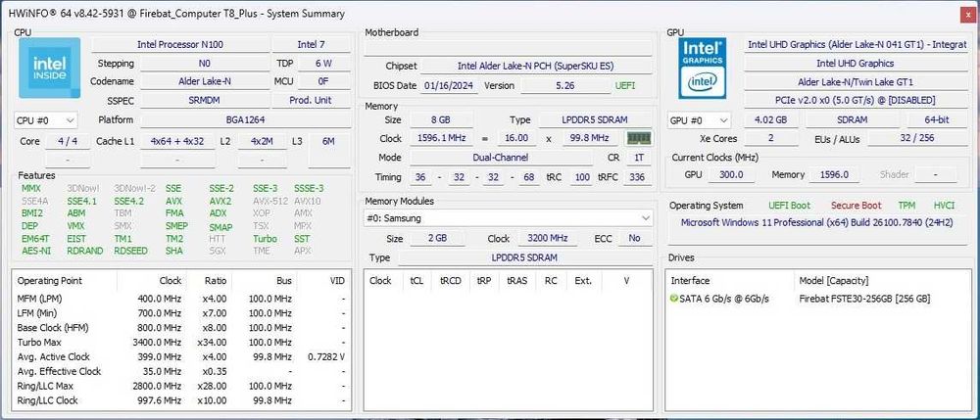Screen dimensions: 980x420
Task: Click the 0F MCU value
Action: [x=323, y=81]
